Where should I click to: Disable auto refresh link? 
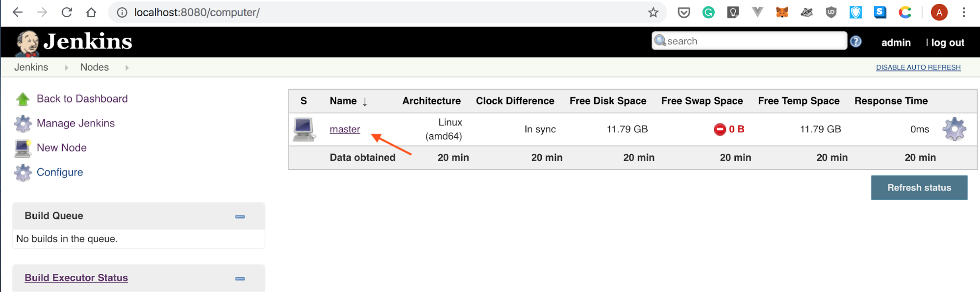tap(918, 68)
